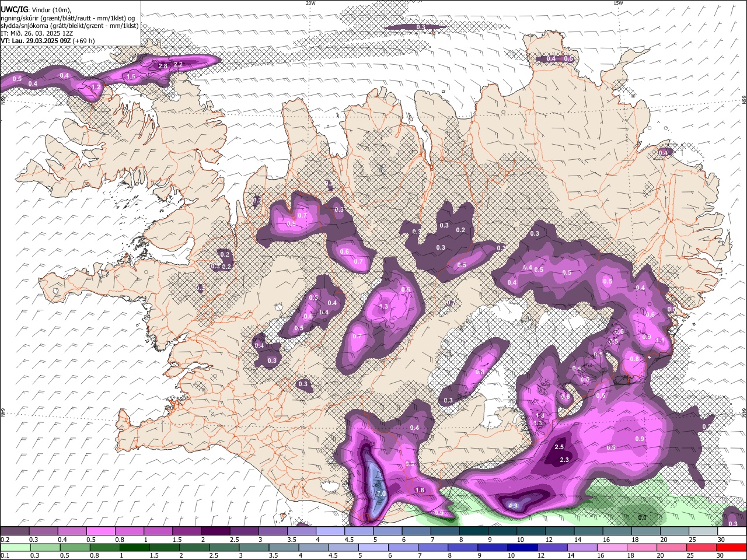The height and width of the screenshot is (560, 747).
Task: Click the pink bottom-row swatch at 18
Action: pyautogui.click(x=641, y=547)
